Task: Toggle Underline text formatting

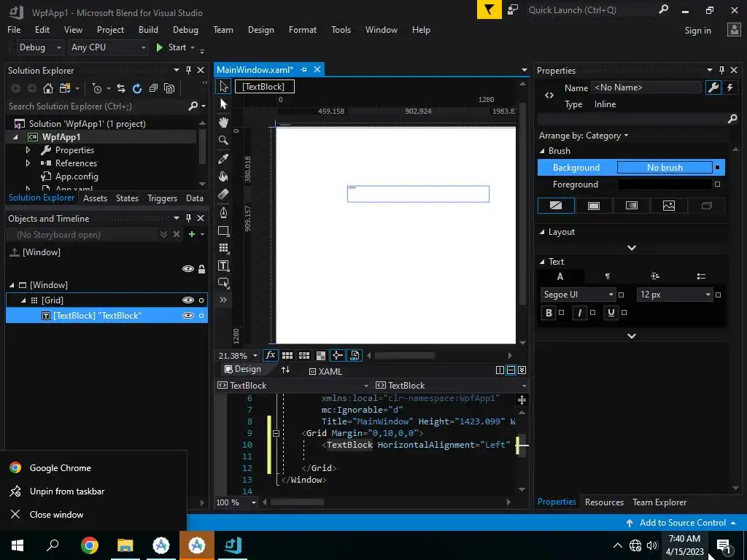Action: pos(611,313)
